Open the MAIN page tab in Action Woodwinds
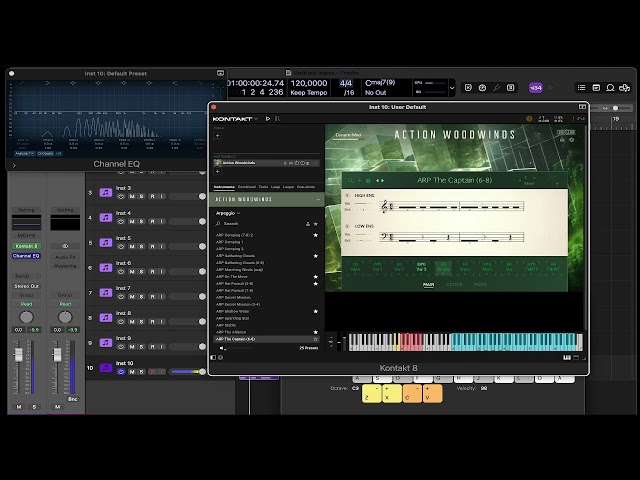Viewport: 640px width, 480px height. click(x=428, y=284)
